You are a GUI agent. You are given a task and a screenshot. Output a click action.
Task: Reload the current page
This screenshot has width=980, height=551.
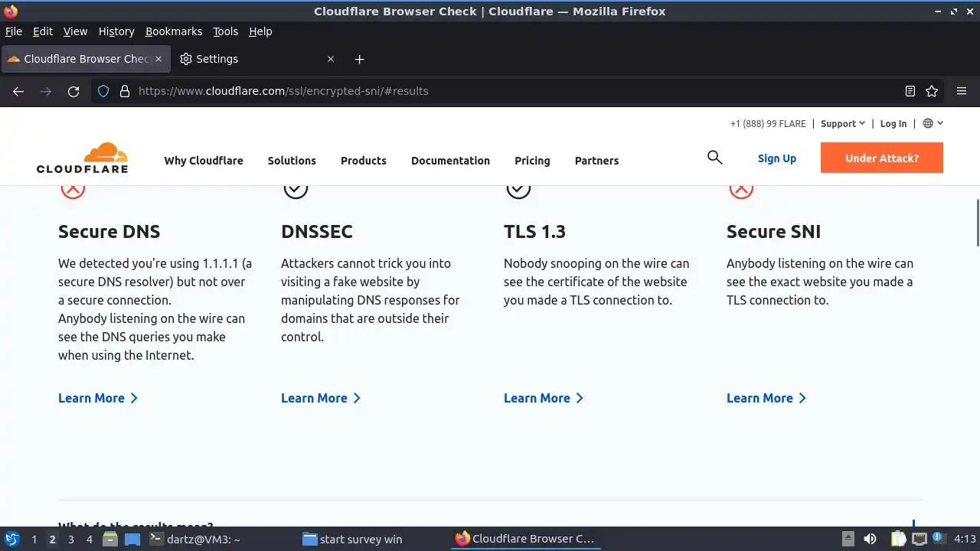[x=73, y=91]
